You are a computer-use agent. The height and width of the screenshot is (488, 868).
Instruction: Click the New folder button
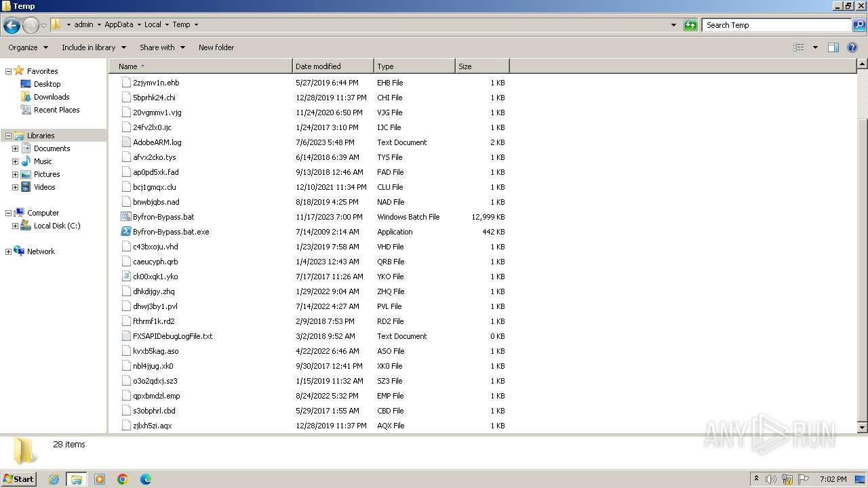216,47
